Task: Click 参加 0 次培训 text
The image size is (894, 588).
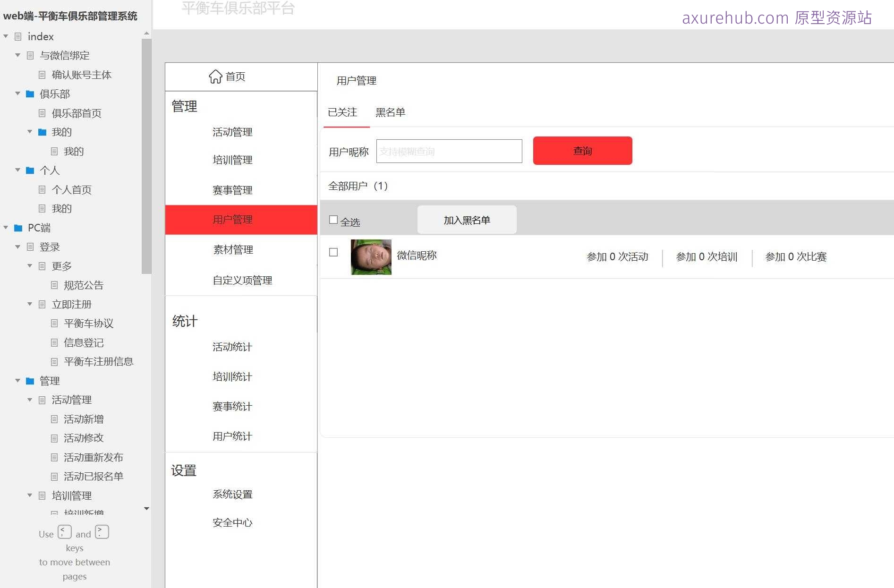Action: (x=707, y=257)
